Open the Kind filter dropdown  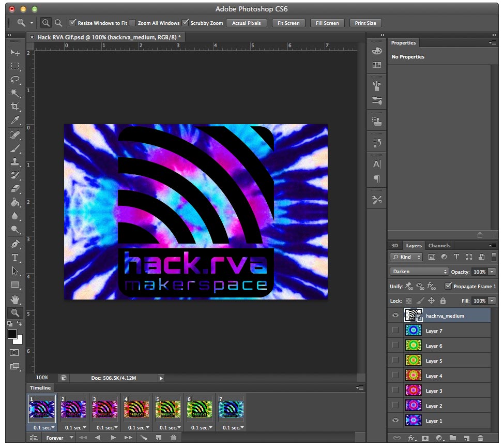406,257
